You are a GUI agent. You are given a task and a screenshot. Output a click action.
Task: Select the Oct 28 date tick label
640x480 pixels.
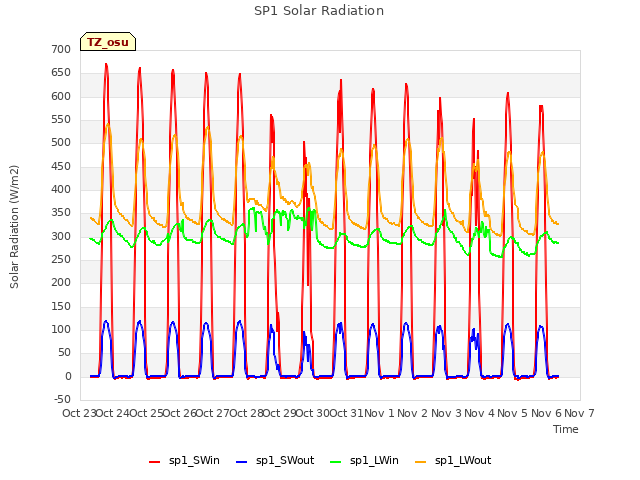point(246,413)
